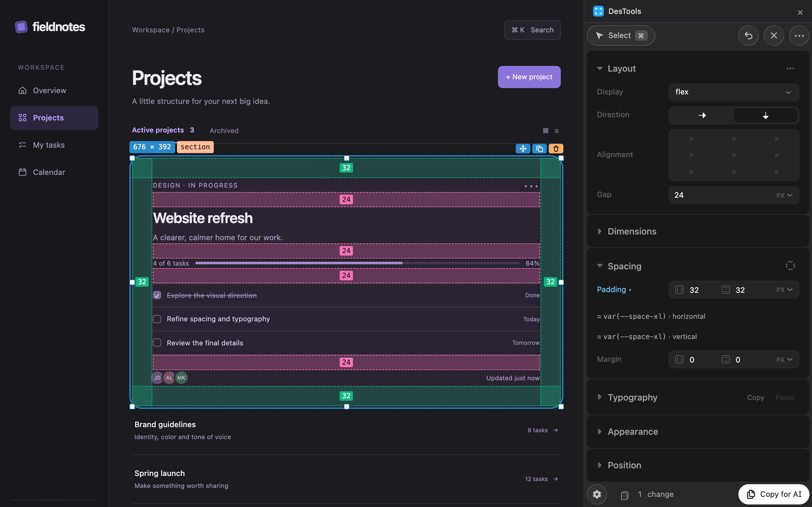This screenshot has height=507, width=812.
Task: Click the New project button
Action: (529, 77)
